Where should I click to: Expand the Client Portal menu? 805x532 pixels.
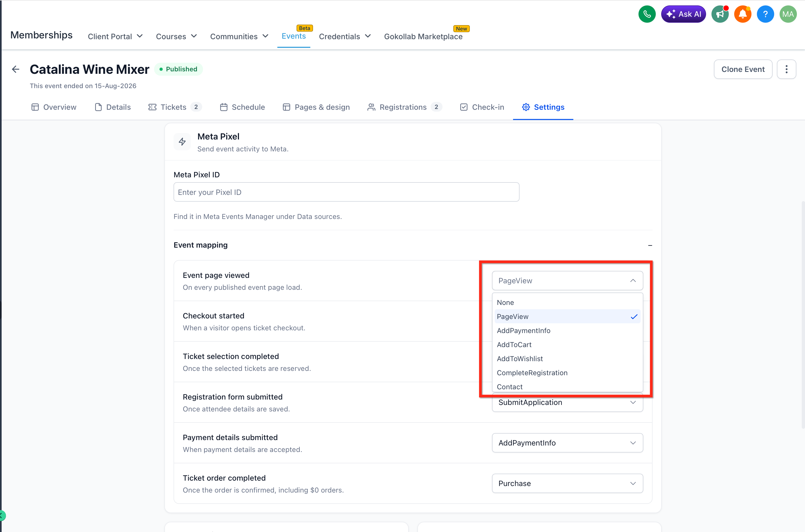pos(115,36)
